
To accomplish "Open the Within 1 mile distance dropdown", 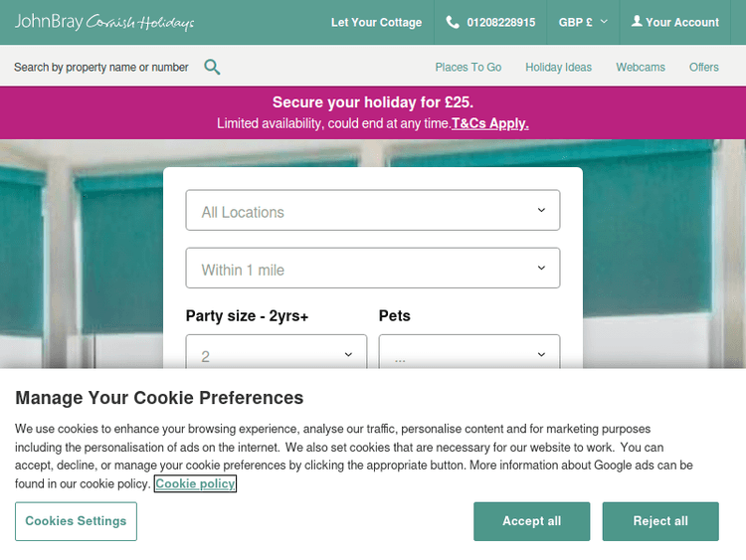I will (373, 269).
